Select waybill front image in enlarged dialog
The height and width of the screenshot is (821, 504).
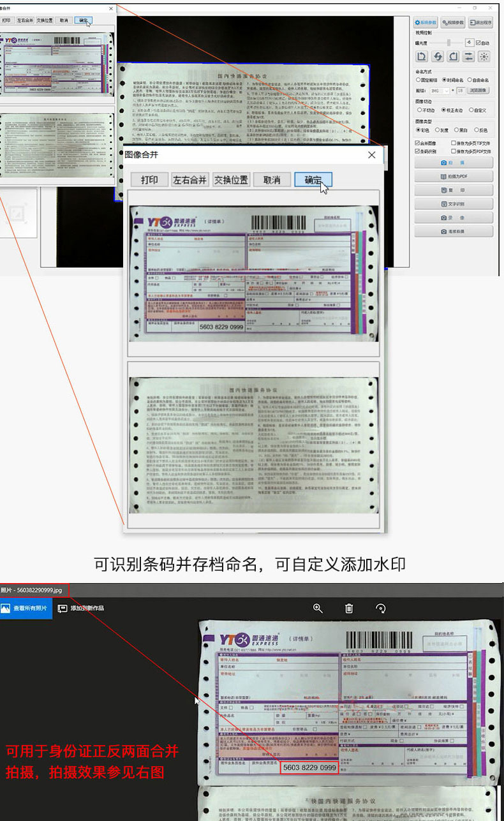tap(253, 273)
